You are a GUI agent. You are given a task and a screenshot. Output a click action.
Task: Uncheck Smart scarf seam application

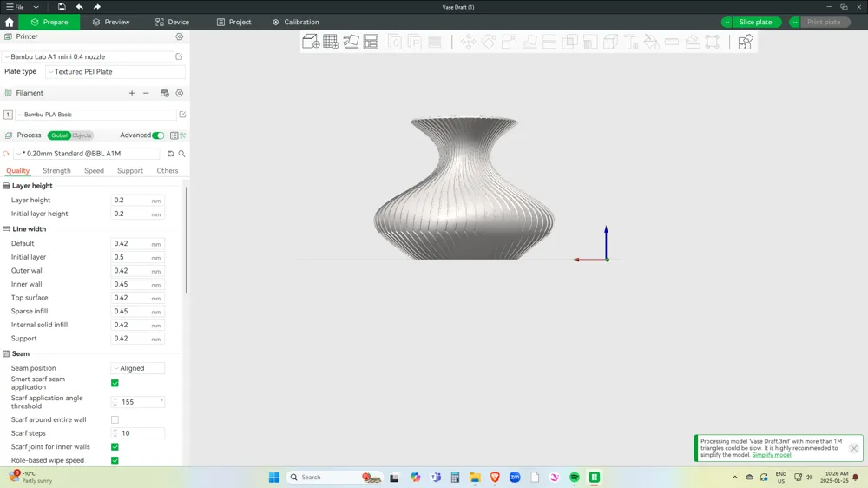(115, 383)
